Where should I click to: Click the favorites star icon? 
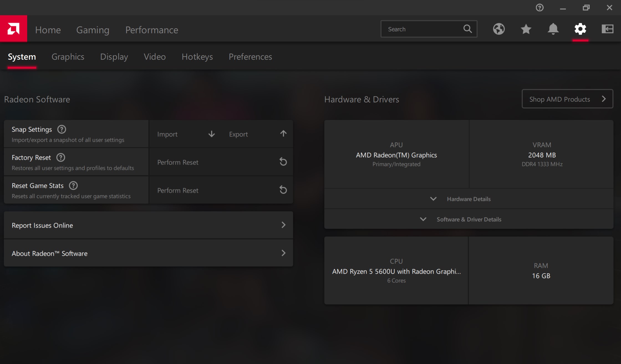coord(526,29)
